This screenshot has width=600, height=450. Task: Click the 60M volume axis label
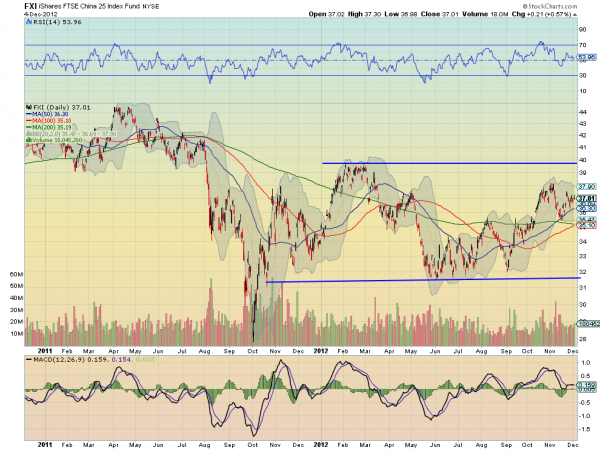click(16, 274)
